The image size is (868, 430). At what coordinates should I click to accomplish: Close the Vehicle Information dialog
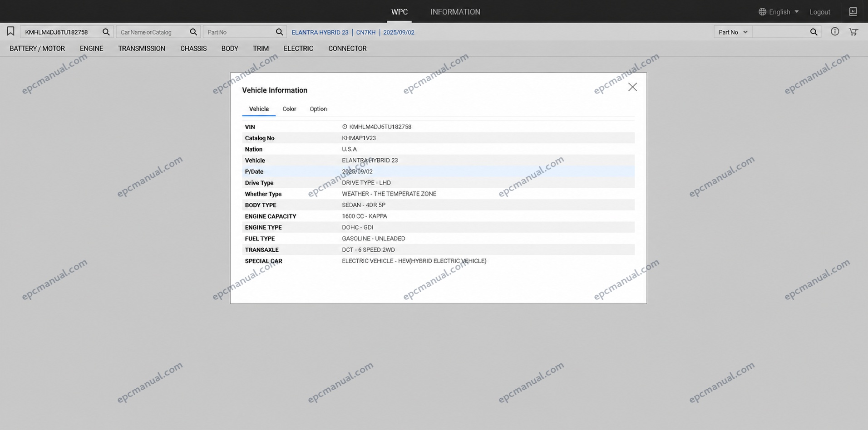pyautogui.click(x=632, y=87)
